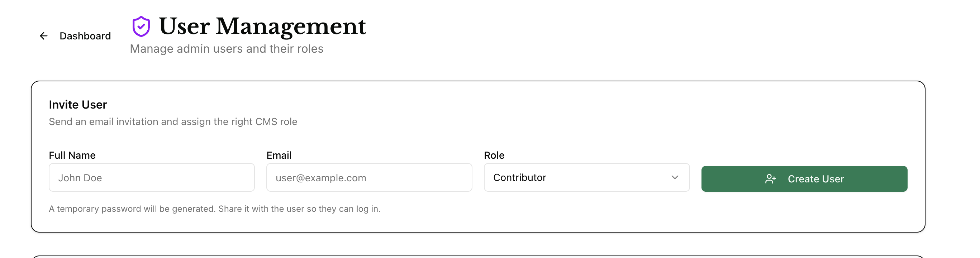Click the User Management page title
Screen dimensions: 980x258
[x=262, y=27]
